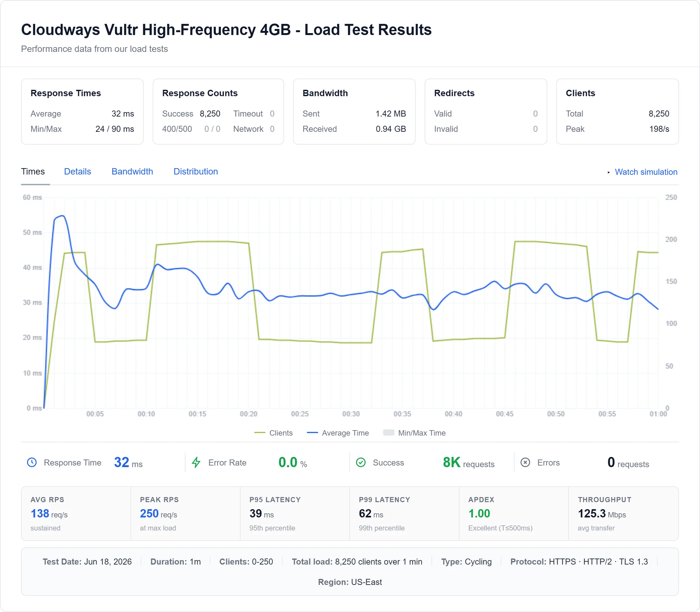Switch to the Details tab

click(x=77, y=171)
